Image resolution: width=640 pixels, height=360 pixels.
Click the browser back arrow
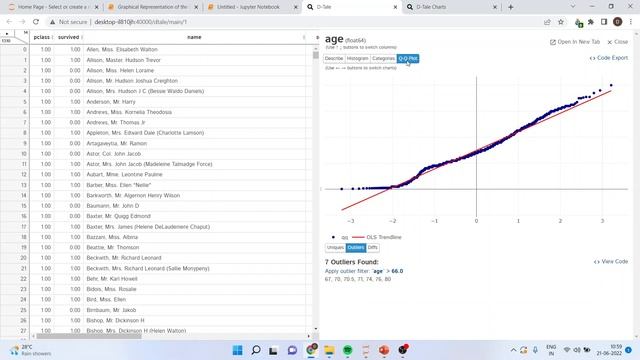[x=9, y=22]
